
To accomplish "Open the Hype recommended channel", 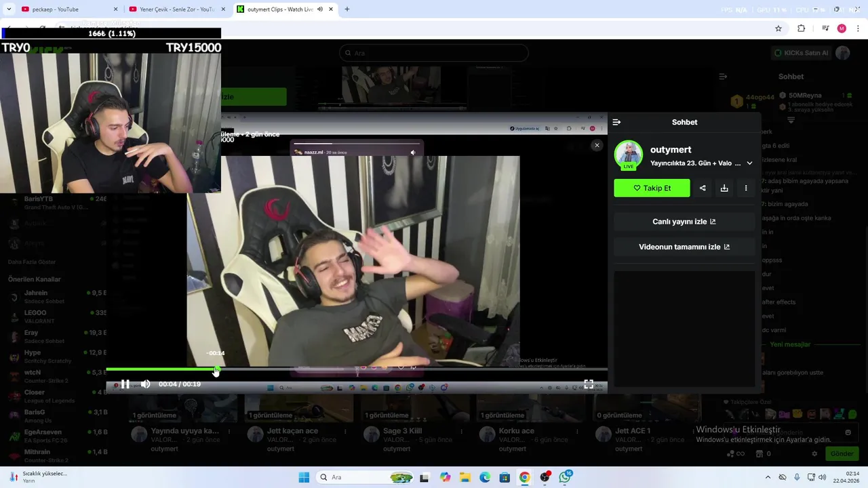I will coord(57,357).
